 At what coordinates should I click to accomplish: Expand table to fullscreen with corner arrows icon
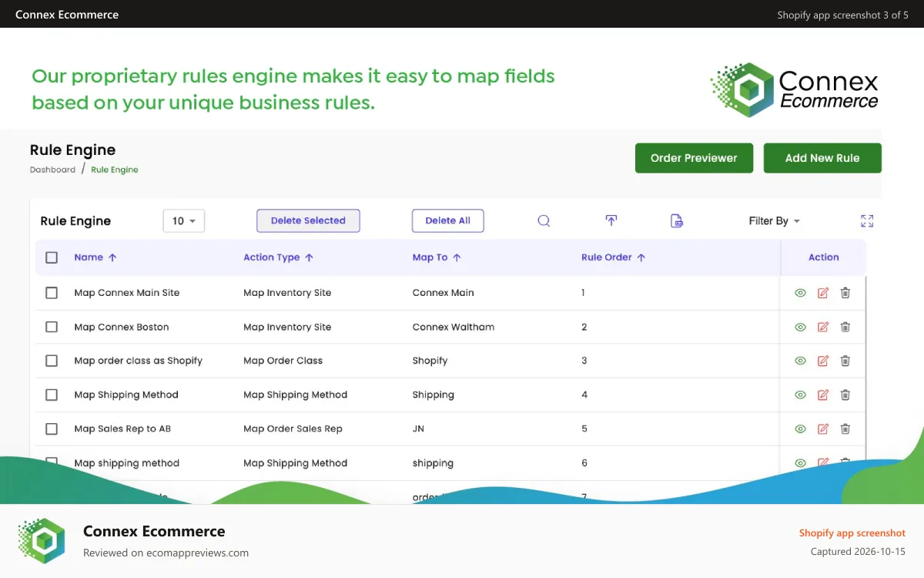(x=867, y=221)
